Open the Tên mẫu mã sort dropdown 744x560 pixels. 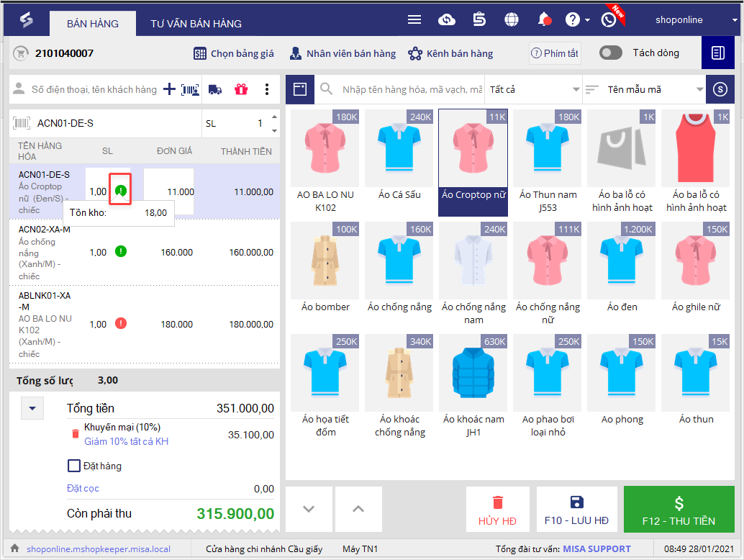click(x=645, y=89)
